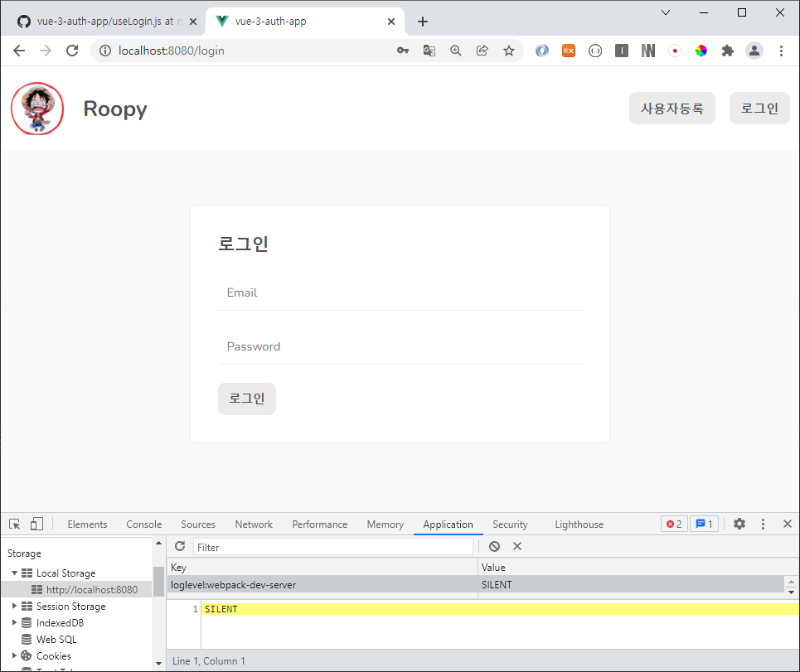Close the DevTools panel
Viewport: 800px width, 672px height.
coord(788,524)
